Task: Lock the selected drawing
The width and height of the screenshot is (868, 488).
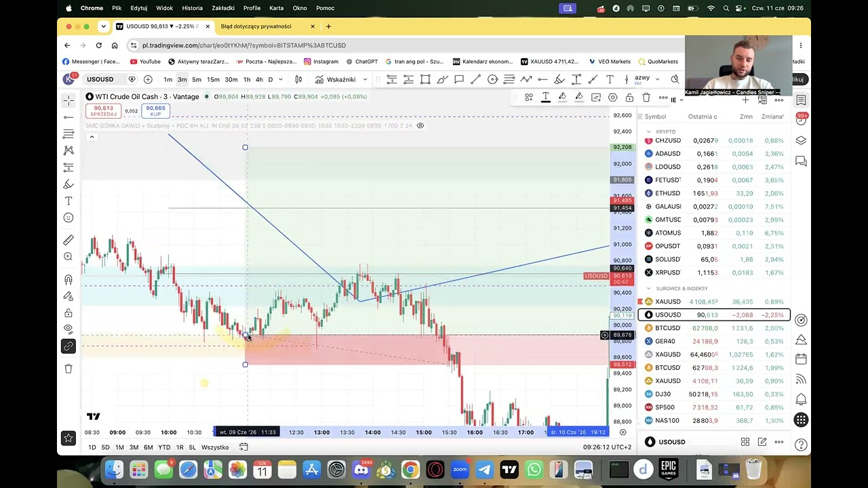Action: point(629,98)
